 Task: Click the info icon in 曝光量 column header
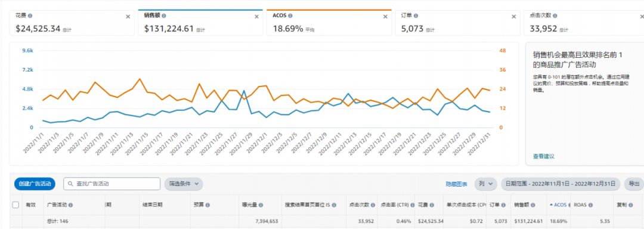click(x=261, y=205)
